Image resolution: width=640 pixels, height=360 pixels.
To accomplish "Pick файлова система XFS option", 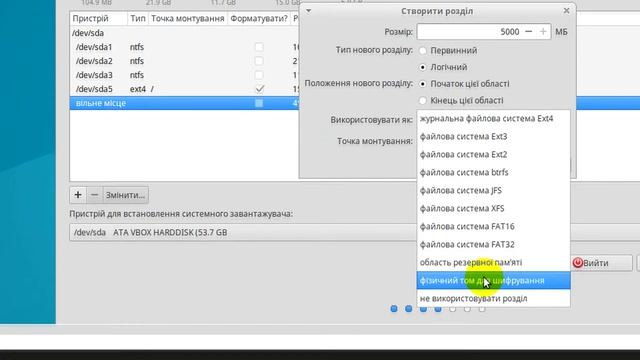I will click(x=493, y=209).
